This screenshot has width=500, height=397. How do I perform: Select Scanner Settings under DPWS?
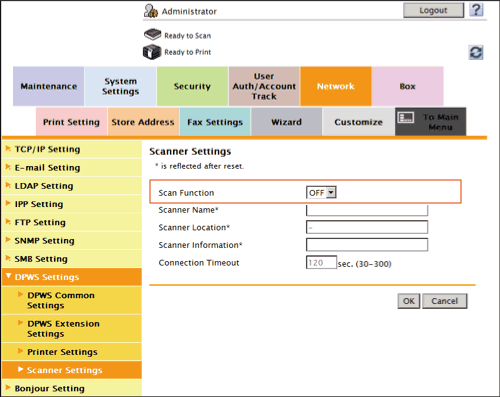point(72,370)
